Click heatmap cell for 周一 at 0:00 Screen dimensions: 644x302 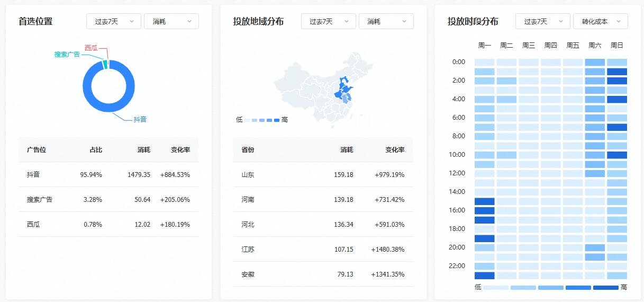[485, 62]
